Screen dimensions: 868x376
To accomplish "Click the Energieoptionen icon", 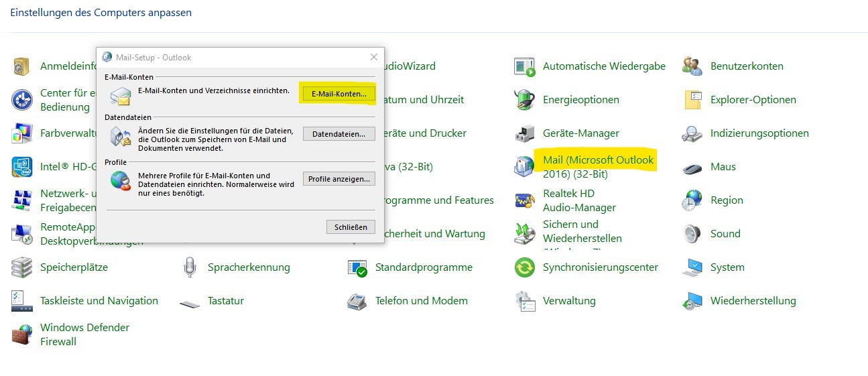I will click(x=525, y=100).
